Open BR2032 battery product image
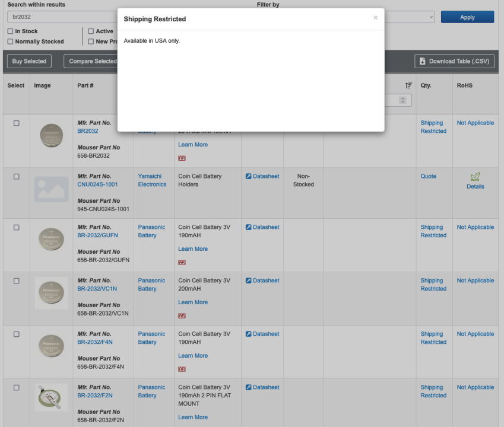This screenshot has height=427, width=504. 52,135
